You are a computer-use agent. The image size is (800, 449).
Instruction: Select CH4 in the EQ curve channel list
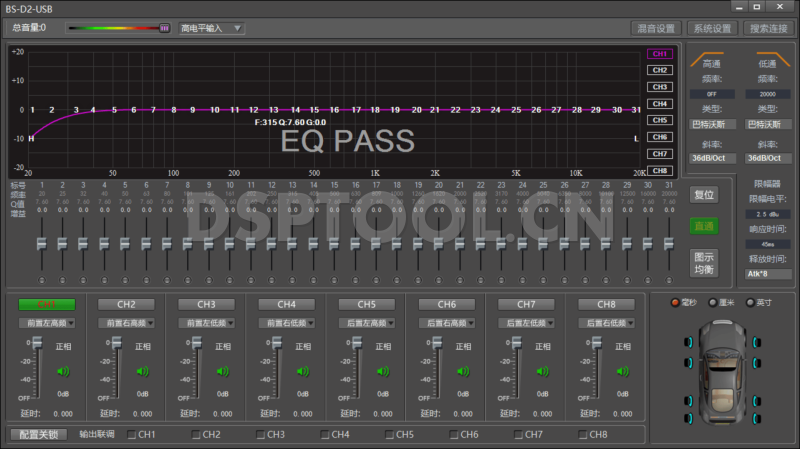659,104
